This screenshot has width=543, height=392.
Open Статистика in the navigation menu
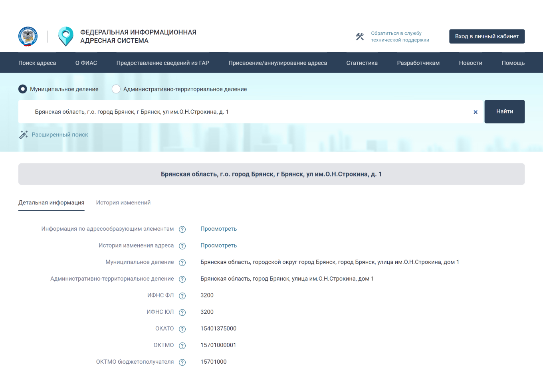coord(362,63)
